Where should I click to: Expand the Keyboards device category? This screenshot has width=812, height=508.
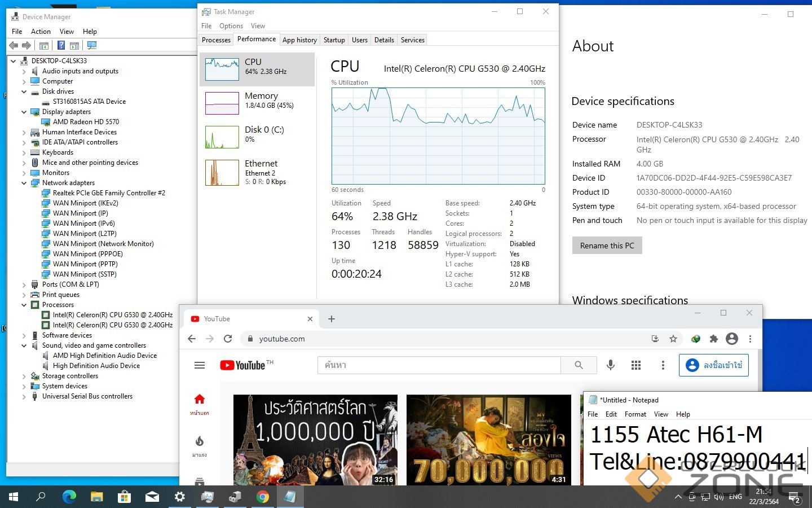(x=24, y=152)
